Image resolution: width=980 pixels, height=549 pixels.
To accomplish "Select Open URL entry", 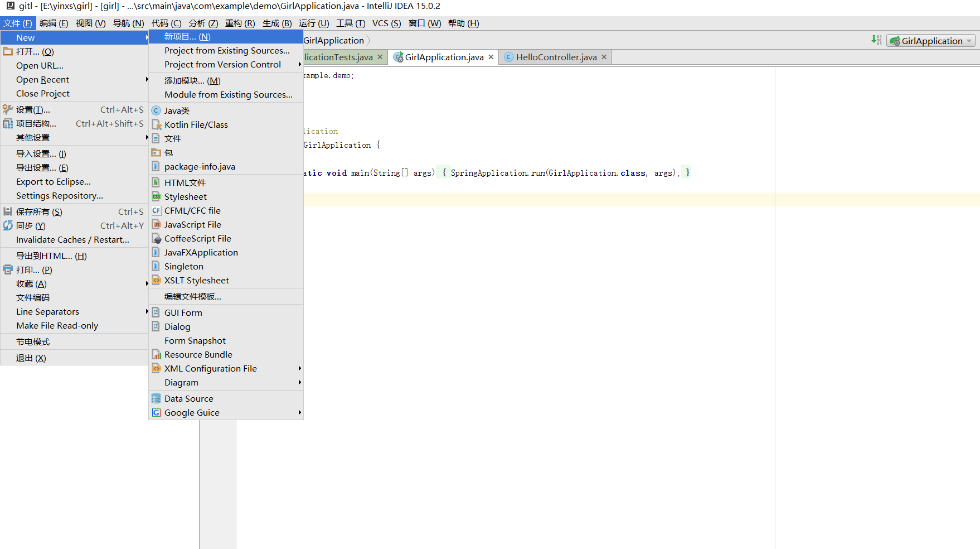I will [74, 65].
